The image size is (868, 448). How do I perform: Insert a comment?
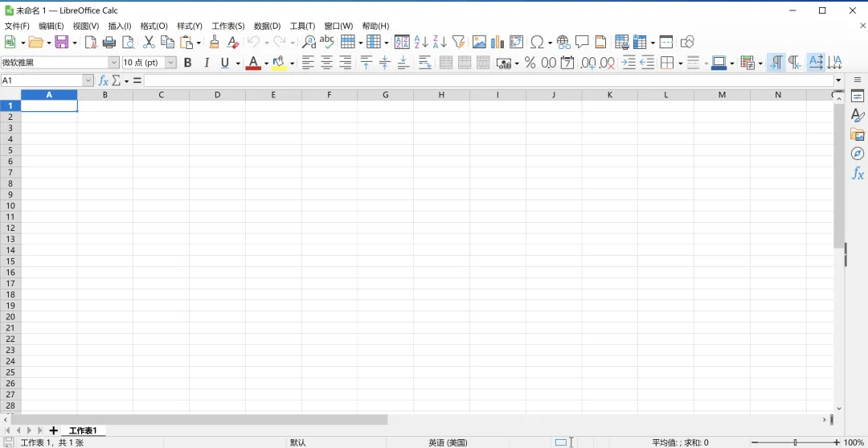[x=582, y=42]
